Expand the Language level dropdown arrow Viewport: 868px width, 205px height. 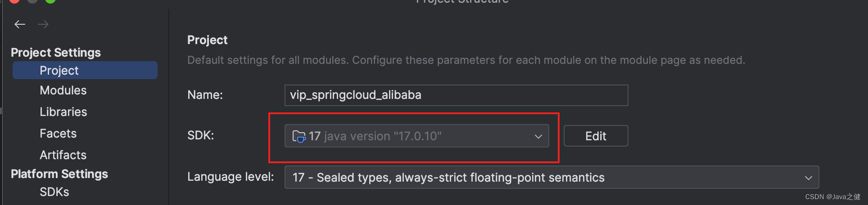808,178
